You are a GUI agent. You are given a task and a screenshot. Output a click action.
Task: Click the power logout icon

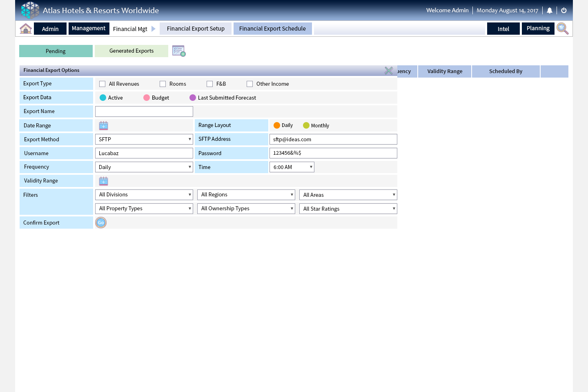tap(564, 11)
